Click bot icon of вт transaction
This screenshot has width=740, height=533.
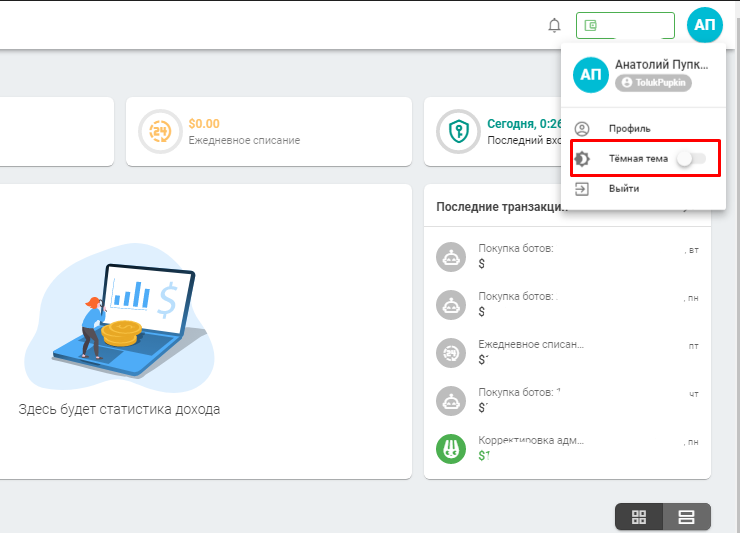click(x=451, y=257)
